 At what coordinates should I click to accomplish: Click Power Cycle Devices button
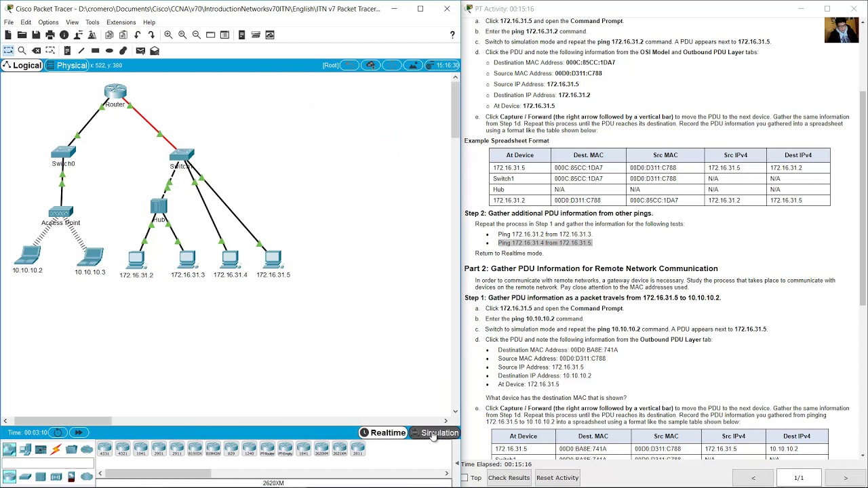(x=58, y=432)
